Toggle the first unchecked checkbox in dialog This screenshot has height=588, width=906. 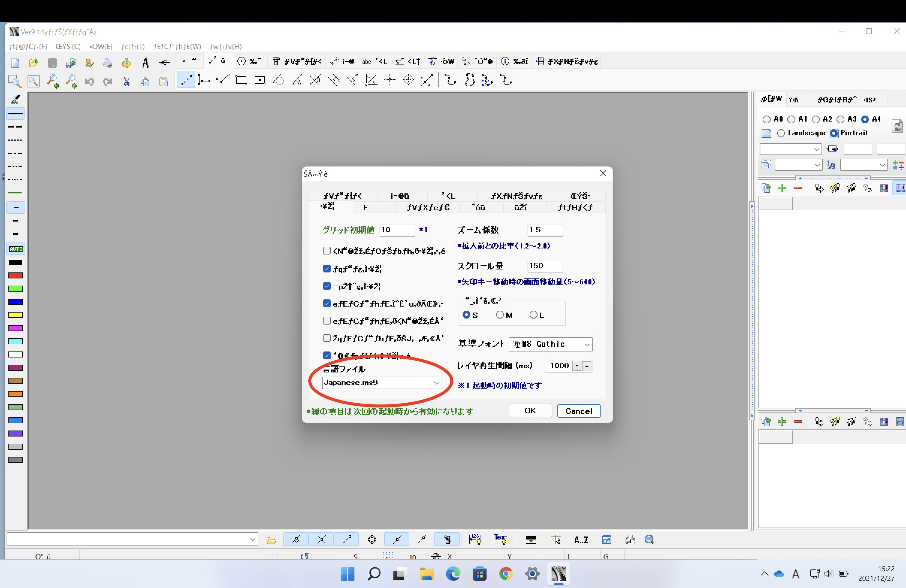(326, 250)
